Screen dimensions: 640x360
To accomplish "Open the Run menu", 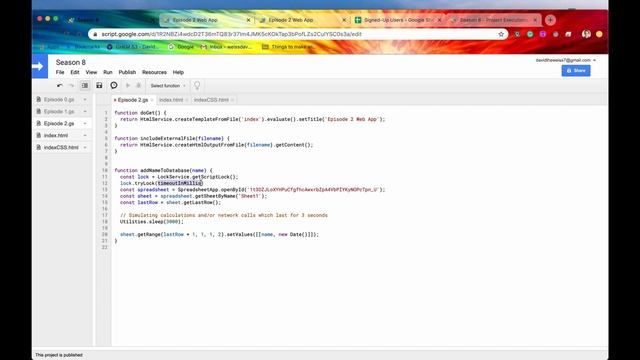I will click(108, 72).
